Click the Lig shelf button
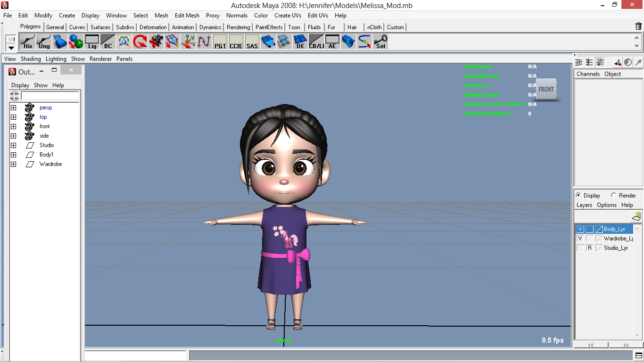The height and width of the screenshot is (362, 644). [x=92, y=41]
